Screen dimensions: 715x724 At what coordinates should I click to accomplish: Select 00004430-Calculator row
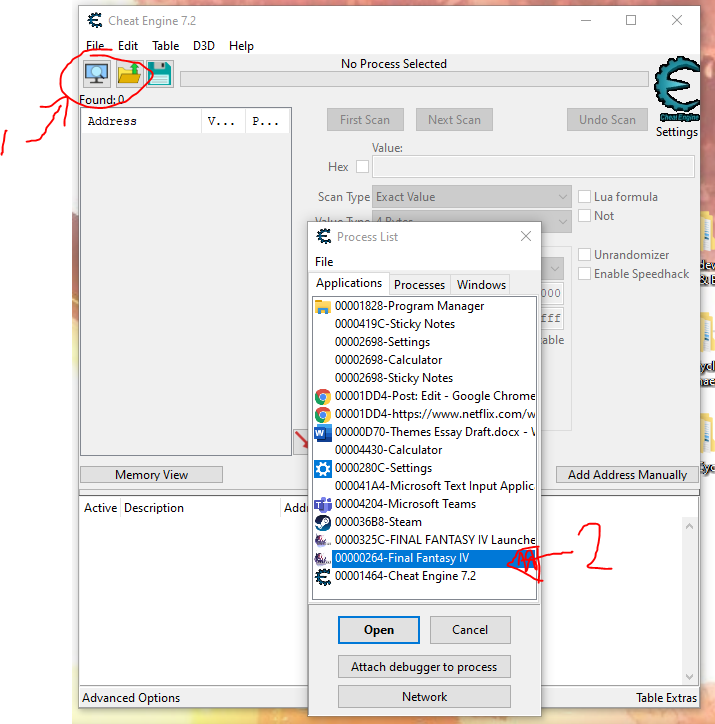424,450
